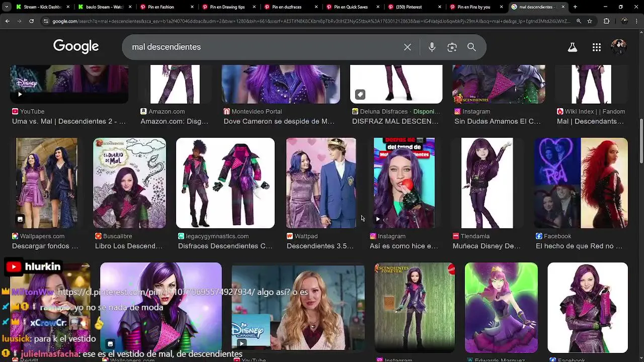The height and width of the screenshot is (362, 644).
Task: Open Mal | Descendants Fandom link
Action: coord(590,121)
